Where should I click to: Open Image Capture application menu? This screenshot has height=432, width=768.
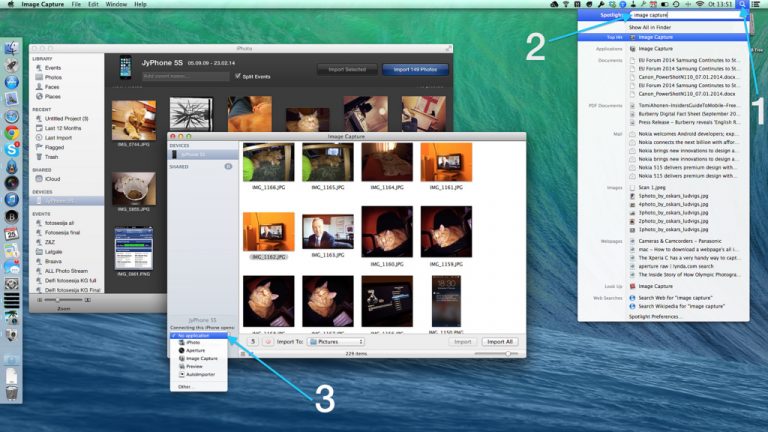43,4
